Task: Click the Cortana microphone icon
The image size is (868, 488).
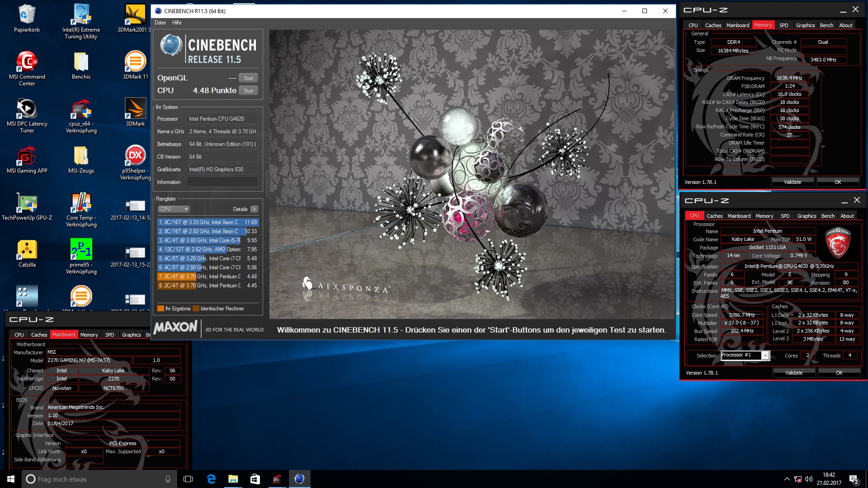Action: pos(168,479)
